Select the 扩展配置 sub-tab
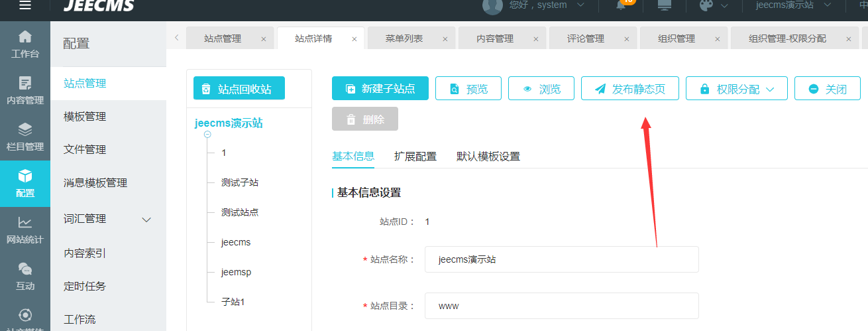 tap(415, 157)
